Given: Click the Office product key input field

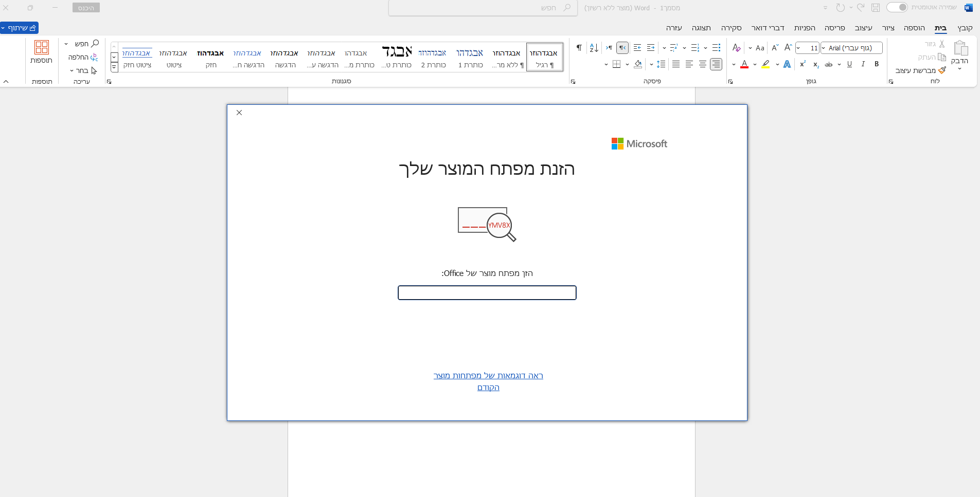Looking at the screenshot, I should pos(487,292).
